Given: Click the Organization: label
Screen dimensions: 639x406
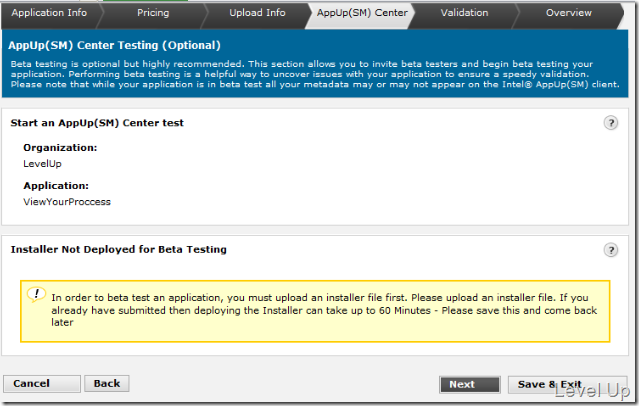Looking at the screenshot, I should click(60, 148).
